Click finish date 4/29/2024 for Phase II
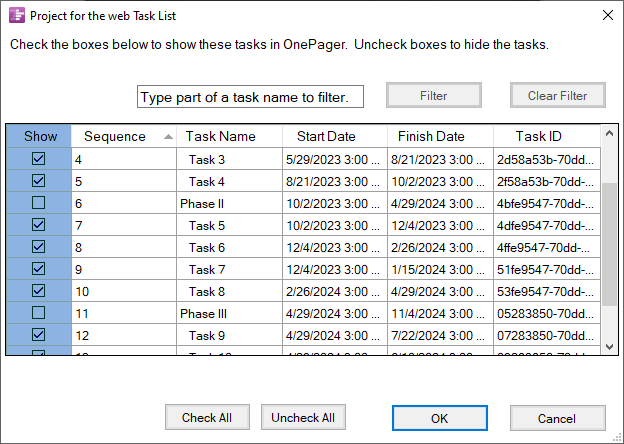The width and height of the screenshot is (624, 444). [440, 203]
